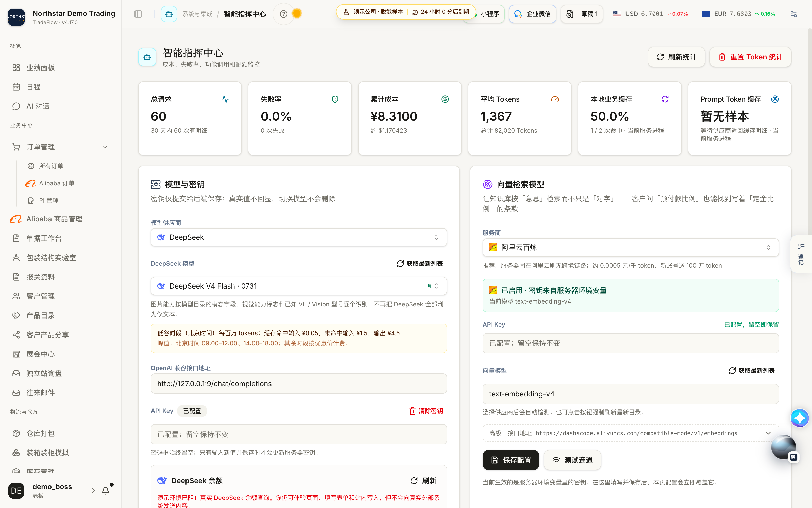Viewport: 812px width, 508px height.
Task: Click the EUR 7.6803 exchange rate
Action: coord(738,14)
